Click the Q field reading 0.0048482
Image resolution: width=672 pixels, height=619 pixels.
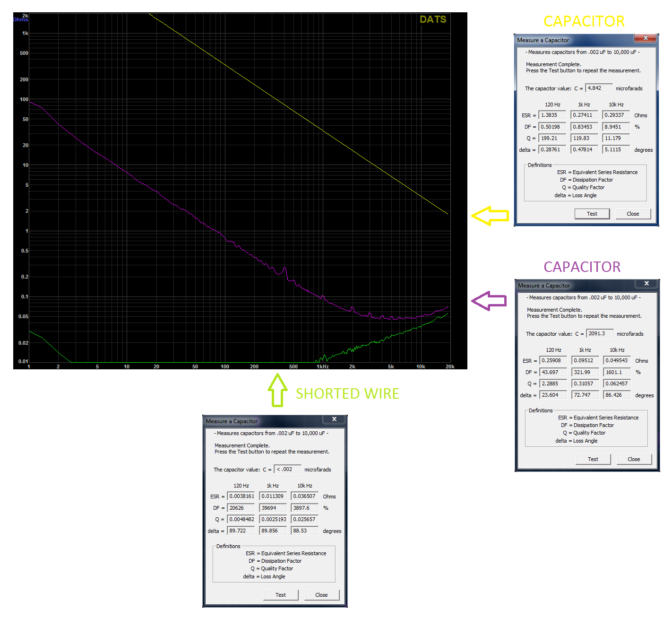coord(241,519)
